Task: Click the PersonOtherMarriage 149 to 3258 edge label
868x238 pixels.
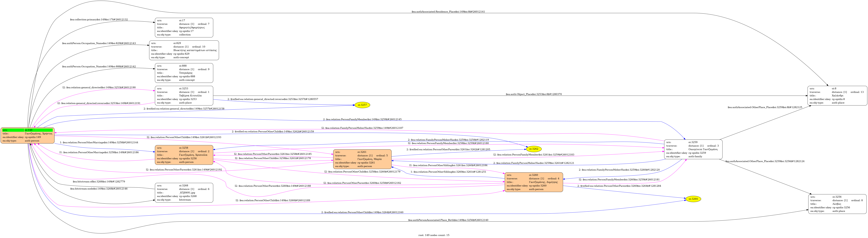Action: pyautogui.click(x=99, y=142)
